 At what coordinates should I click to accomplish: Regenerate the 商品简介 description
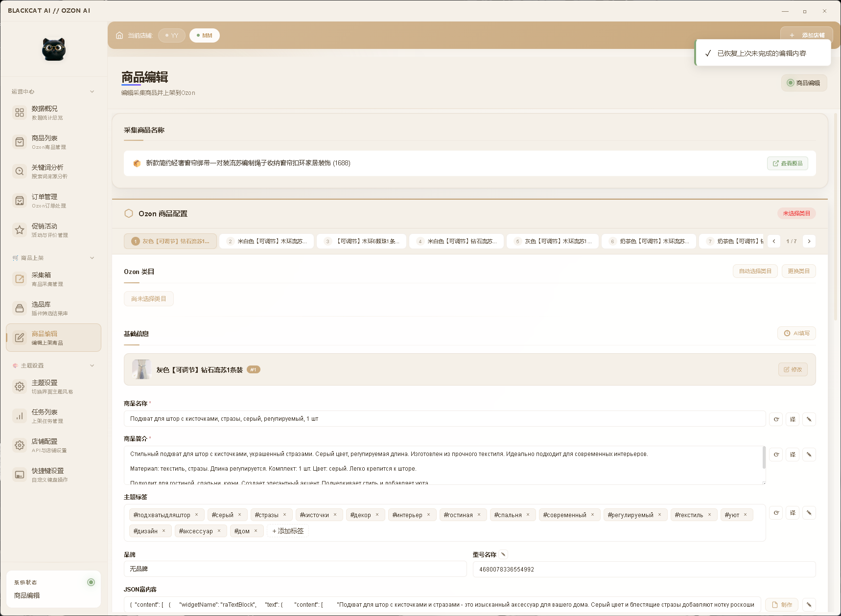click(776, 455)
